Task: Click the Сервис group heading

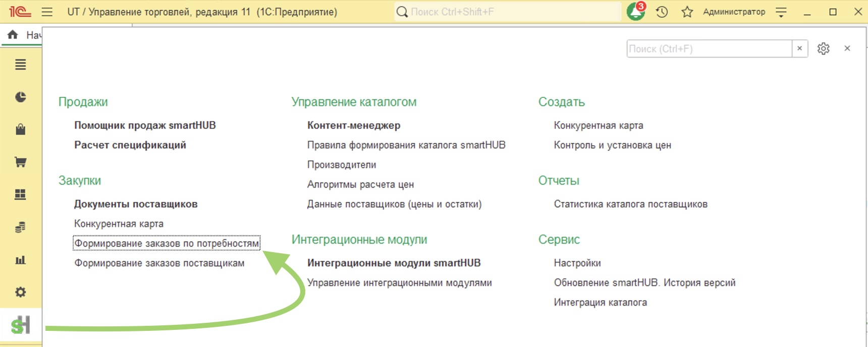Action: tap(559, 240)
